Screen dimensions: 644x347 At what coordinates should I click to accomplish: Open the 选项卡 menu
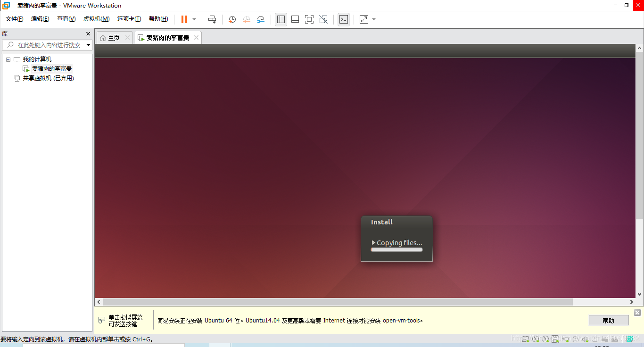[129, 19]
